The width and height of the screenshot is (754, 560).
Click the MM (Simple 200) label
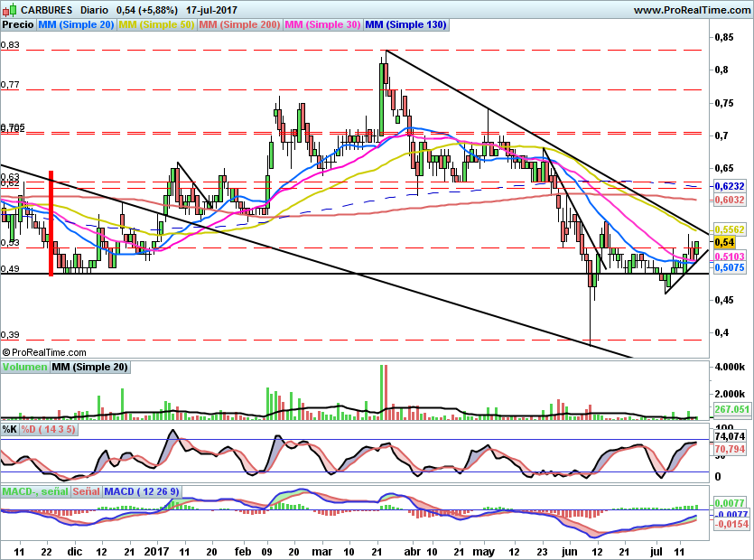(239, 25)
